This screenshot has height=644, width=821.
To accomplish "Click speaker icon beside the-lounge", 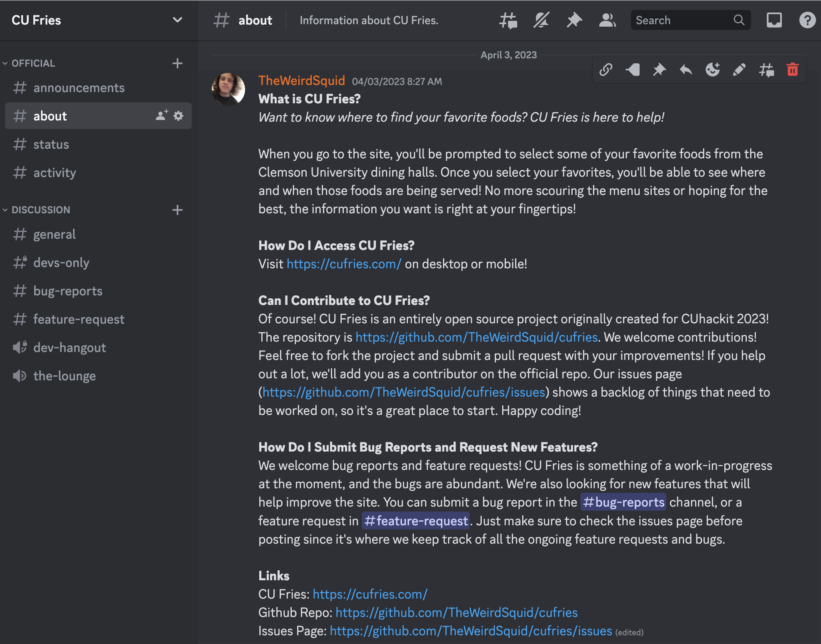I will (20, 376).
